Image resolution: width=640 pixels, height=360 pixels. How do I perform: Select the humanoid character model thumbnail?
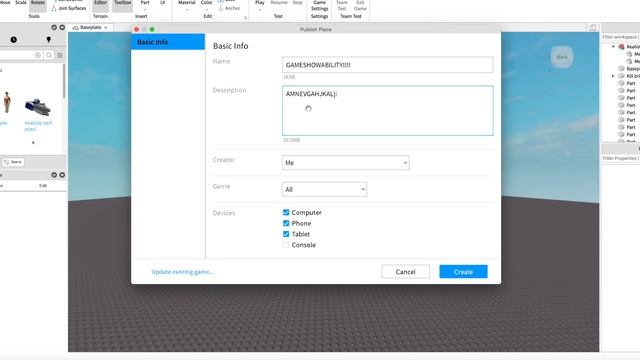pyautogui.click(x=7, y=102)
